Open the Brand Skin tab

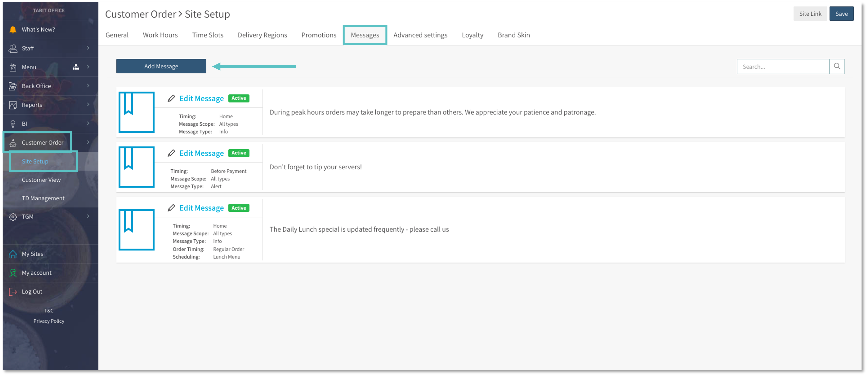click(x=514, y=35)
